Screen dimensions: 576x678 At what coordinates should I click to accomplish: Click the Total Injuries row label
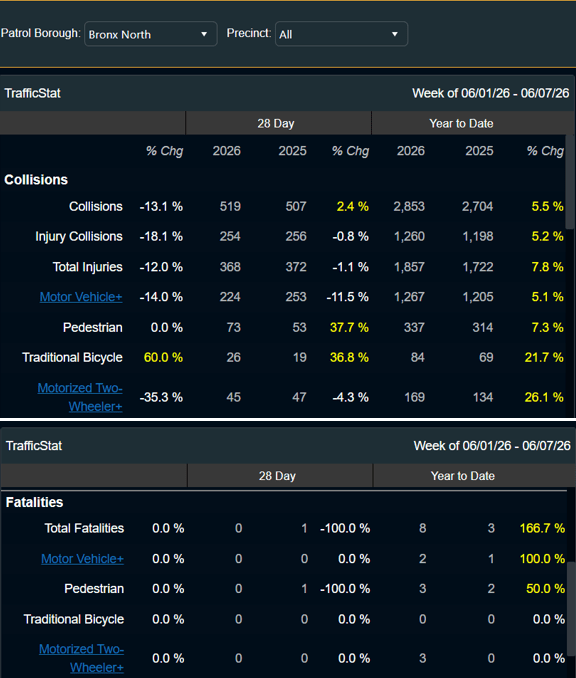tap(87, 267)
